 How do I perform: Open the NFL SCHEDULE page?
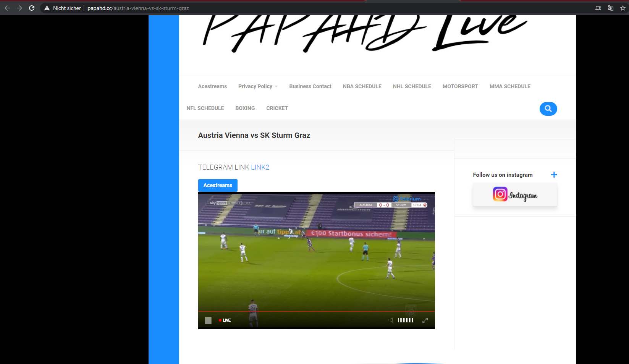point(205,108)
